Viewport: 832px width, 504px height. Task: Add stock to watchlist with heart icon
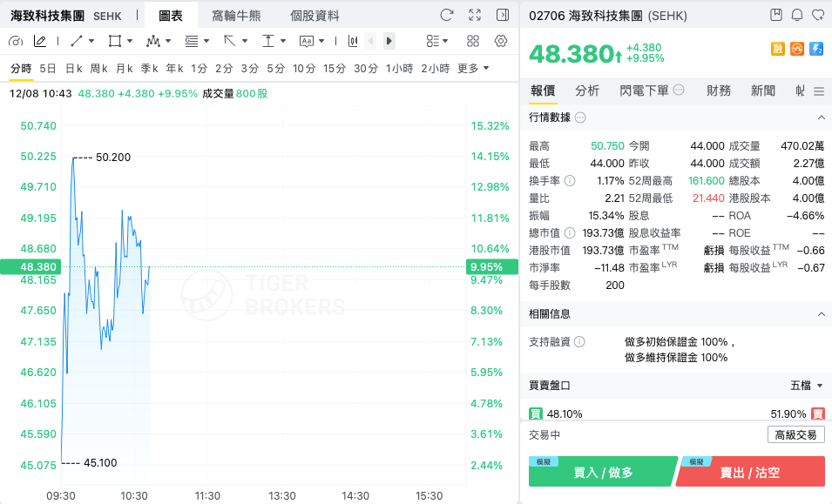(x=818, y=15)
